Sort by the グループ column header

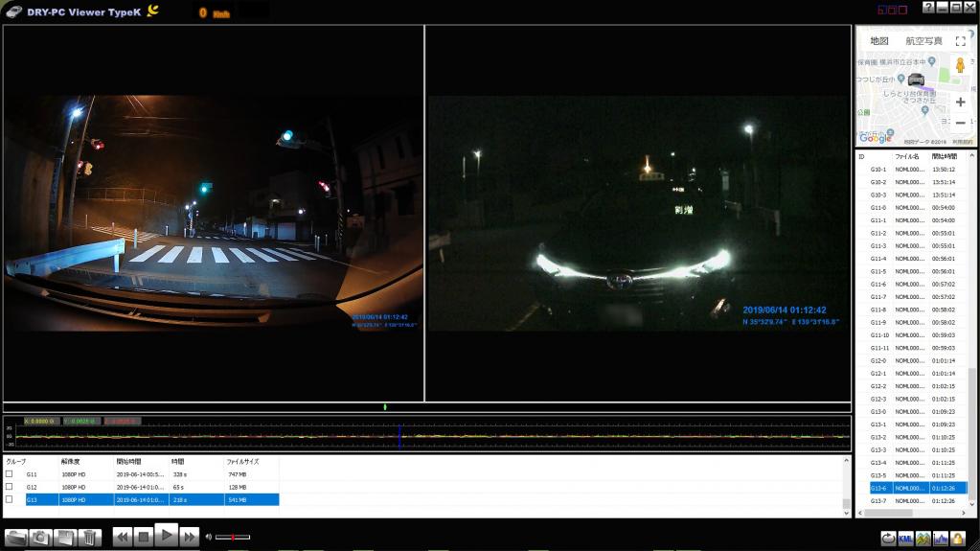coord(16,462)
